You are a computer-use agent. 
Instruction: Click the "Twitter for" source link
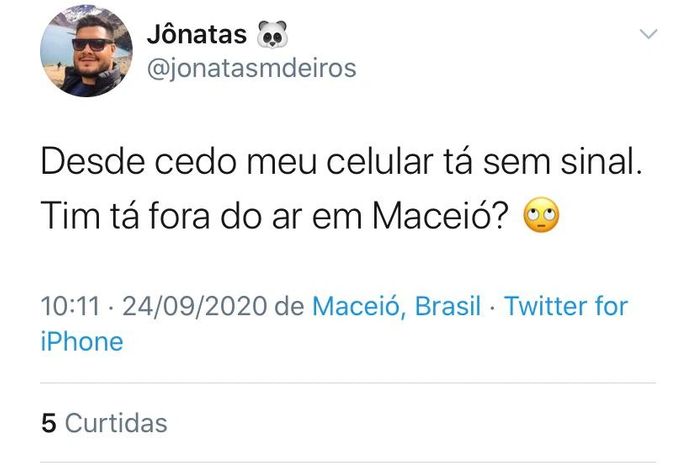566,306
